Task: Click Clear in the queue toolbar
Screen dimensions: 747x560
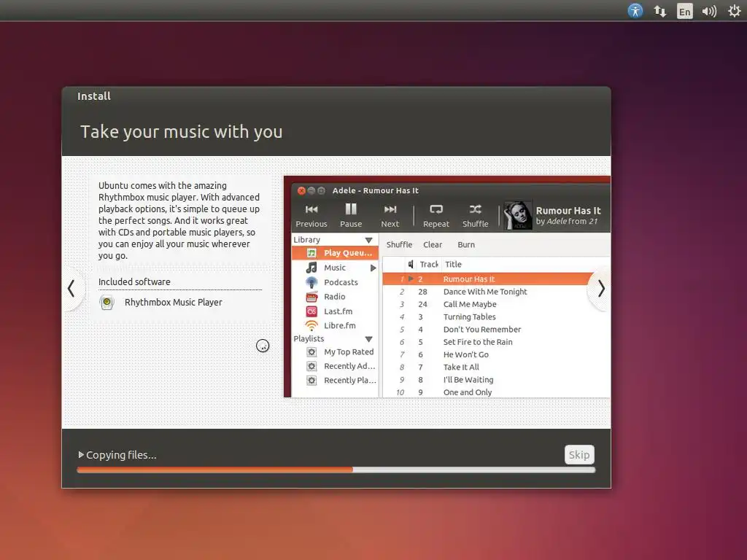Action: click(x=433, y=245)
